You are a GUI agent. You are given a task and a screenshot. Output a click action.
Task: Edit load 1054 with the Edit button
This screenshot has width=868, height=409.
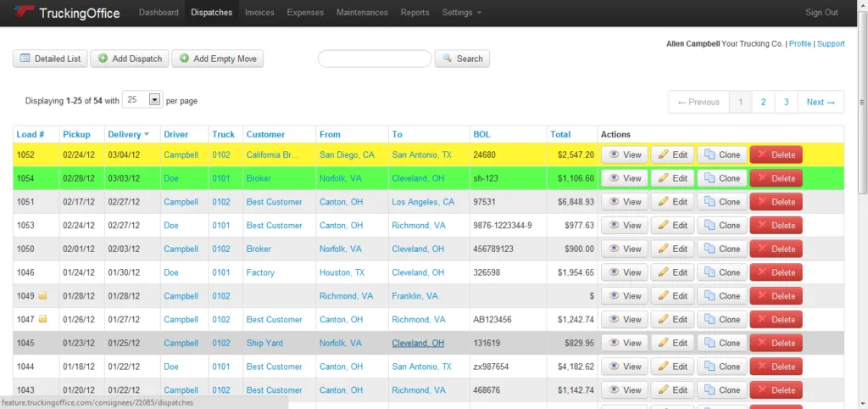pyautogui.click(x=673, y=178)
